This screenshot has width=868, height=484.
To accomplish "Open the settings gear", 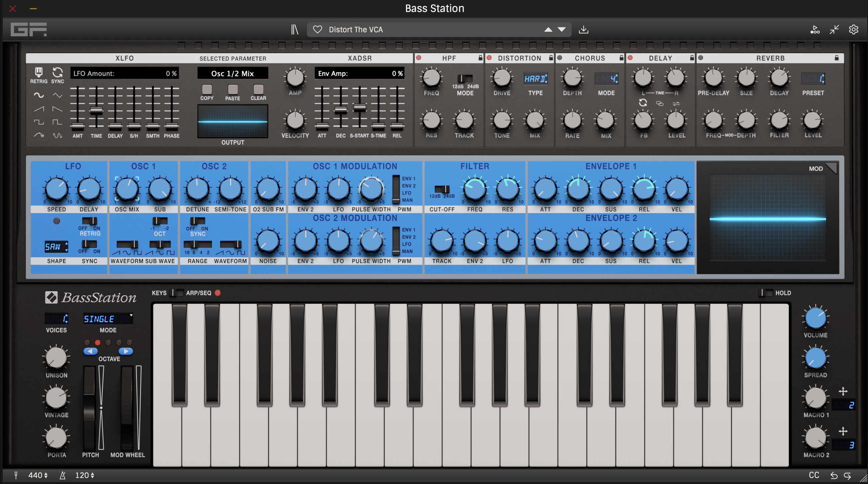I will [853, 29].
